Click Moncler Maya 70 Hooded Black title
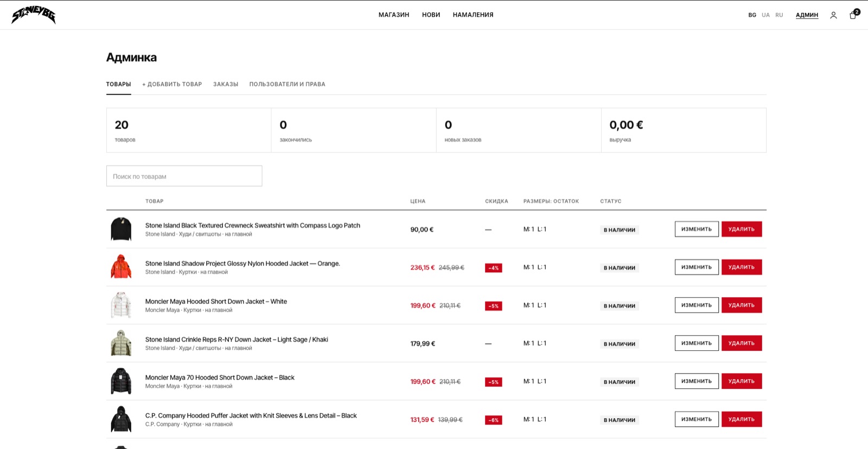Viewport: 868px width, 449px height. coord(220,377)
